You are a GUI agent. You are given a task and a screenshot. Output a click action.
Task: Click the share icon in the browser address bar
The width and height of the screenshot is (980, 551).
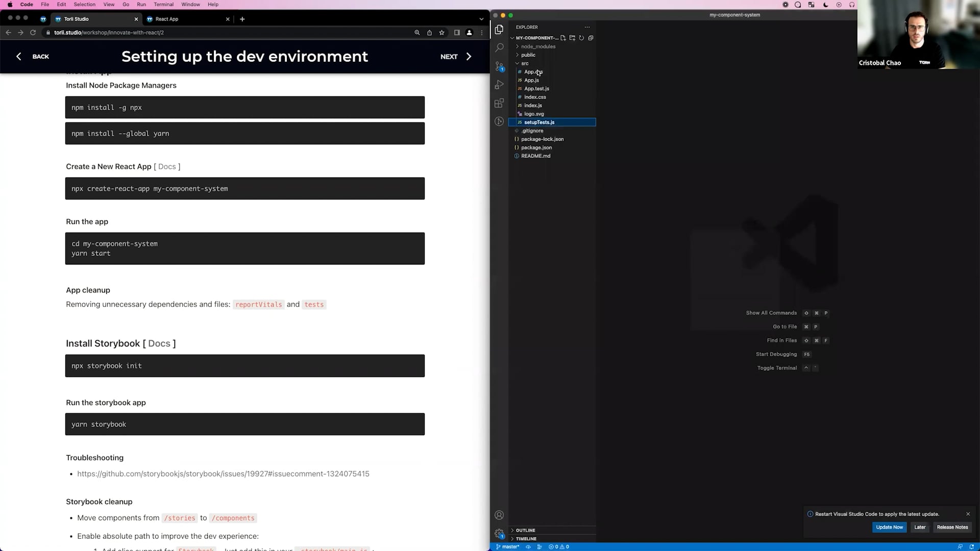coord(429,33)
